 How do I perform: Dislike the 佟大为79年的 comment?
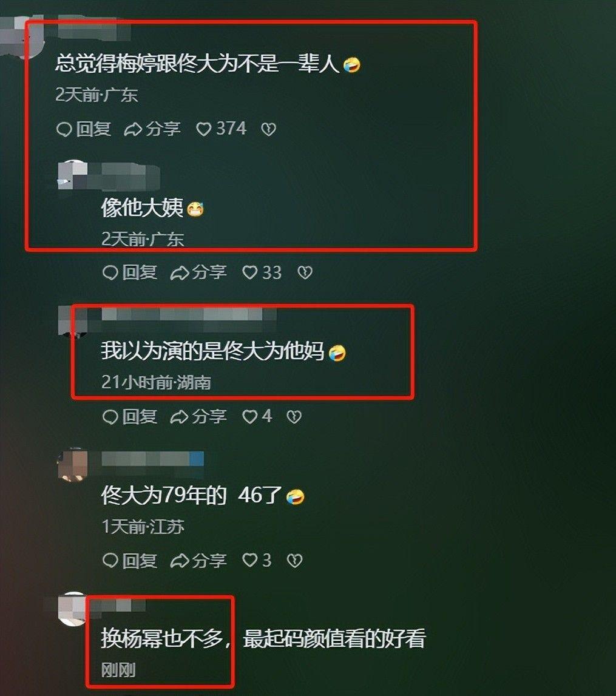pyautogui.click(x=295, y=561)
